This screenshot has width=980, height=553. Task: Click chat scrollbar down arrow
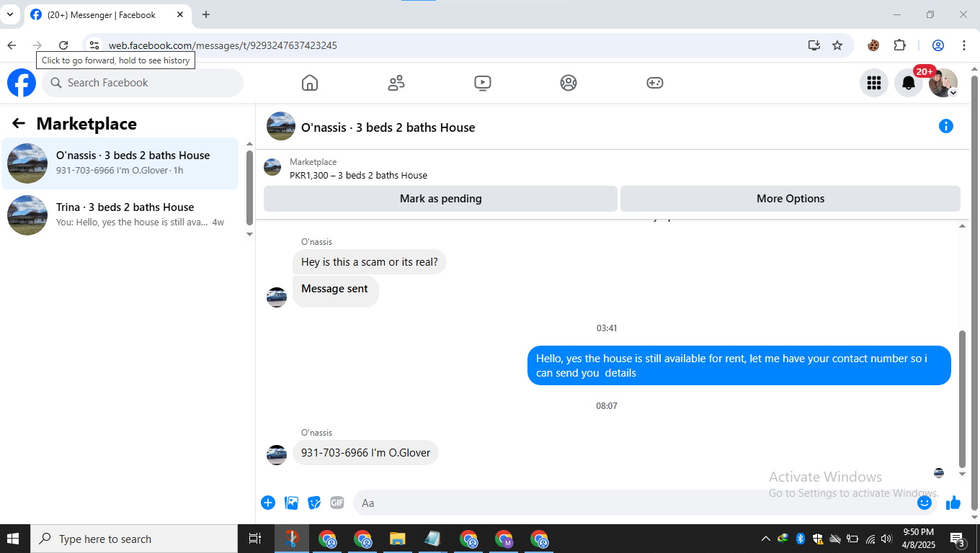(x=962, y=475)
